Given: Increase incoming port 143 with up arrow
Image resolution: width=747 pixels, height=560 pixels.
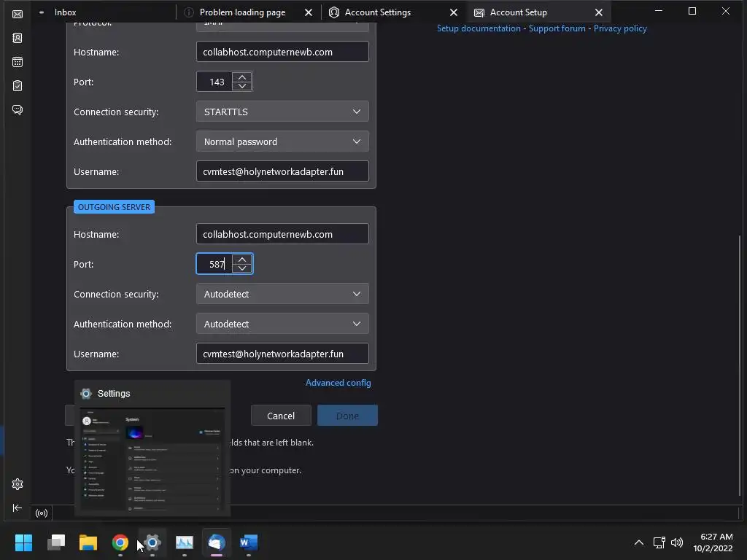Looking at the screenshot, I should [x=242, y=77].
